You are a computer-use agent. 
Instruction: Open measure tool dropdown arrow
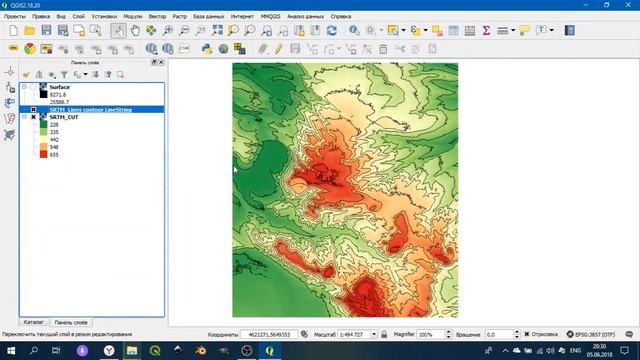[x=513, y=31]
